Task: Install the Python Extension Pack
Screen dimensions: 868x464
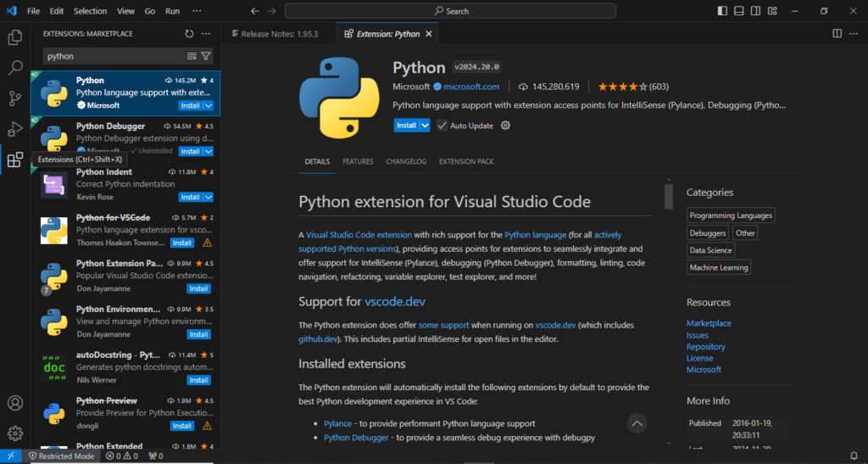Action: (x=198, y=288)
